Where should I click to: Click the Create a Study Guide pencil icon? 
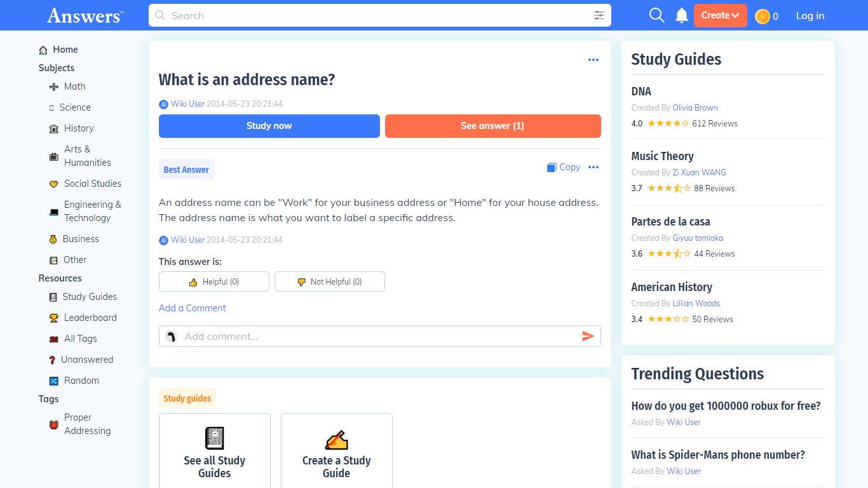[x=337, y=439]
